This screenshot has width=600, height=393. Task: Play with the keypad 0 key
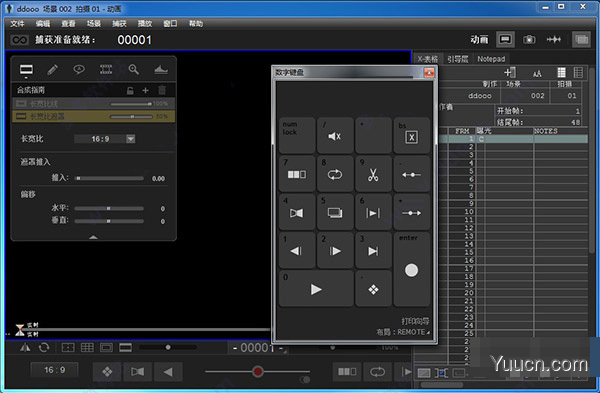pos(316,288)
